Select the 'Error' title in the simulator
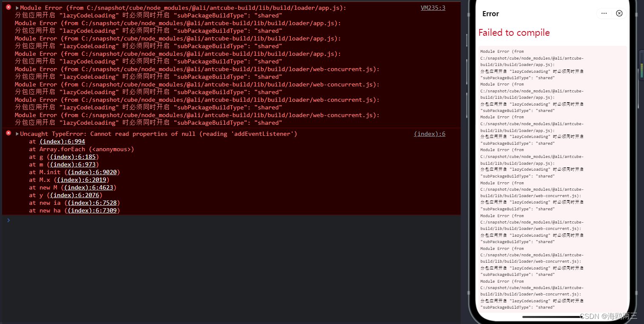The image size is (644, 324). coord(490,14)
